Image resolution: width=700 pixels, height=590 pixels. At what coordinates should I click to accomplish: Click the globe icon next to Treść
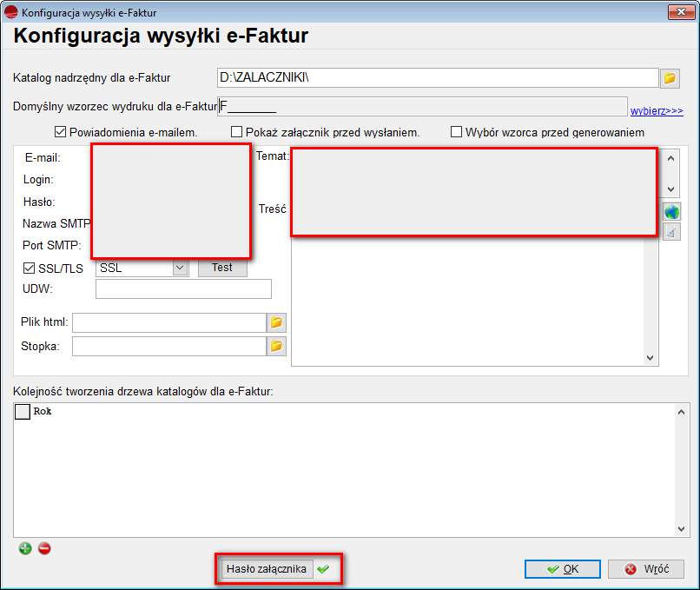[671, 211]
